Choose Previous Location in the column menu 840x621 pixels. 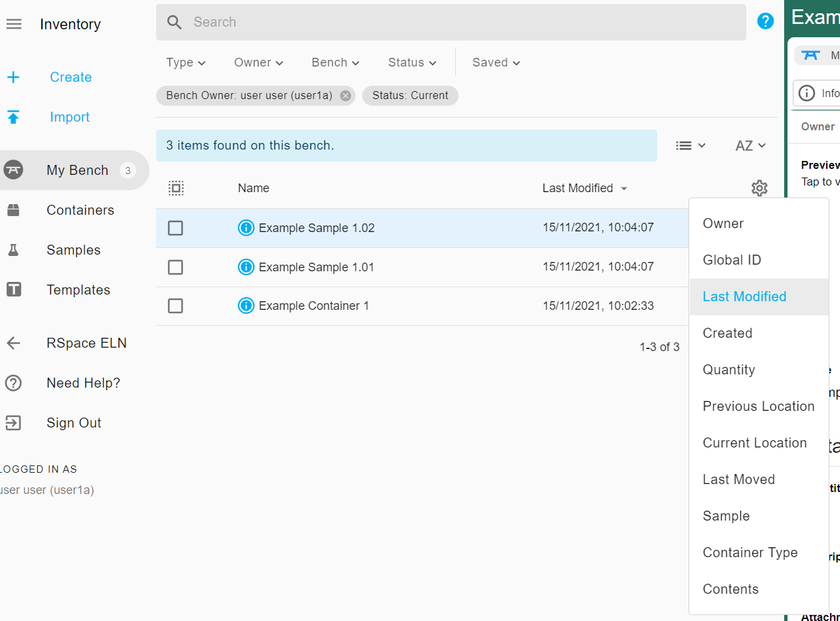tap(759, 406)
